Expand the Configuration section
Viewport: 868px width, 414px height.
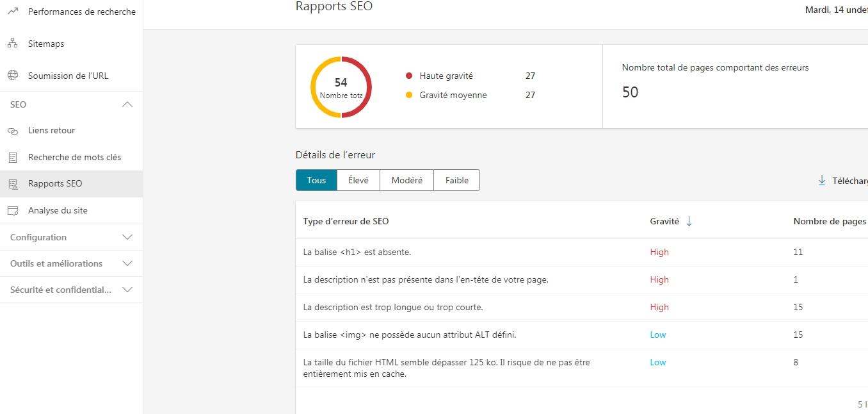127,237
